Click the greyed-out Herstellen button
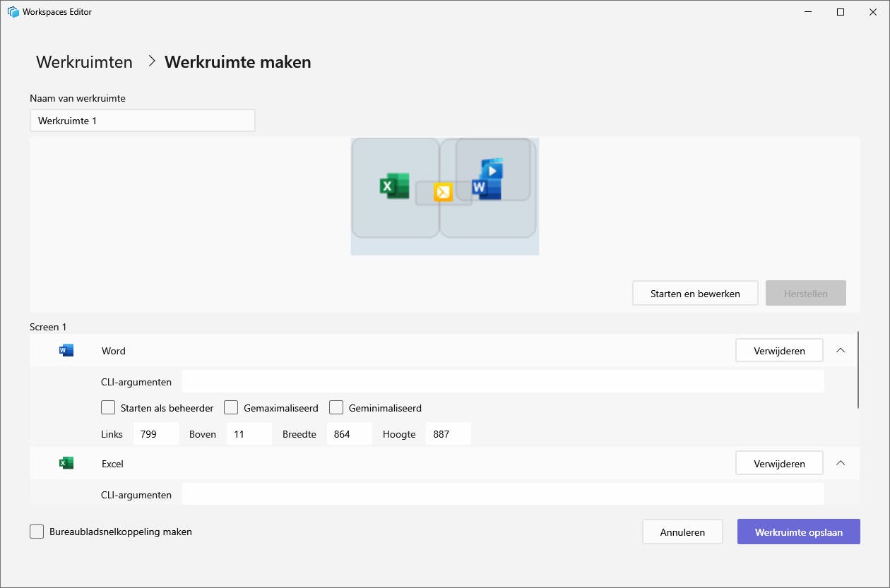 pos(806,293)
